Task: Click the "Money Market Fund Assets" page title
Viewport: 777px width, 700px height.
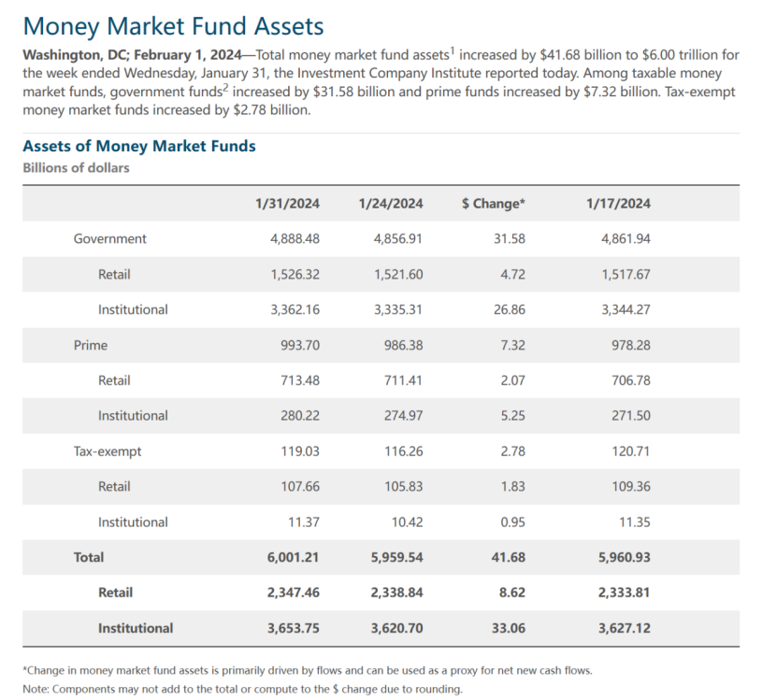Action: [173, 26]
